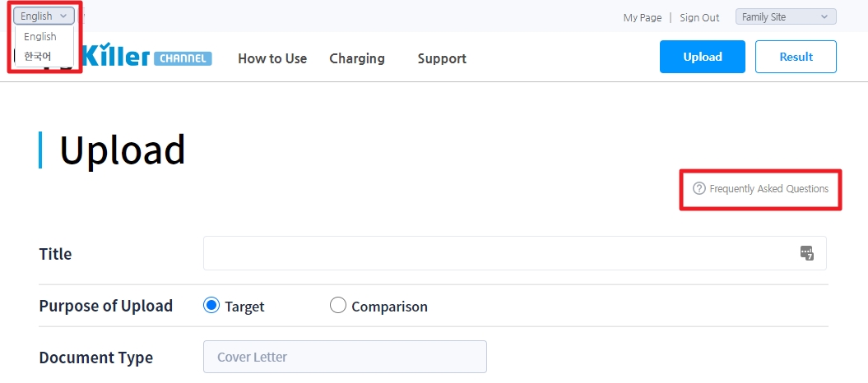The image size is (868, 383).
Task: Open the Charging menu
Action: click(357, 58)
